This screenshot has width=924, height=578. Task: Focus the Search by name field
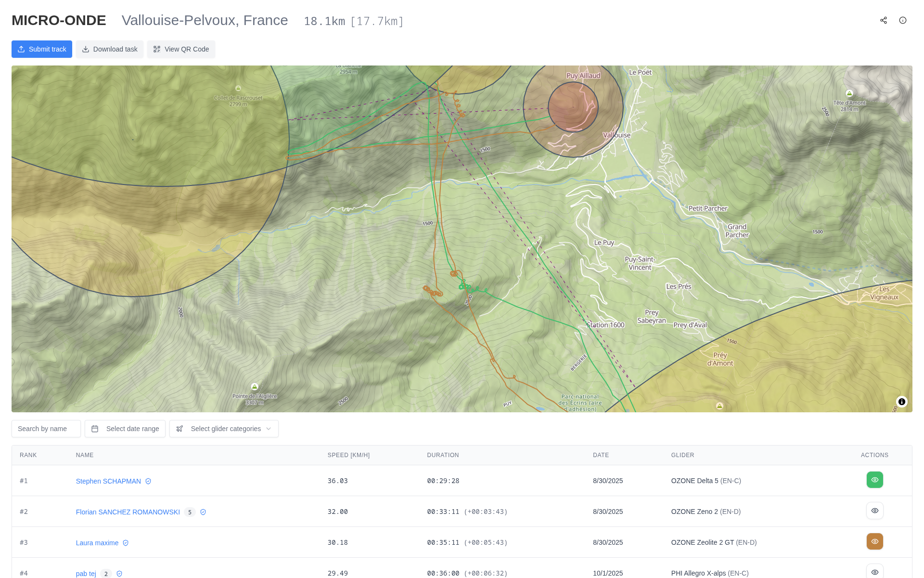pyautogui.click(x=46, y=429)
